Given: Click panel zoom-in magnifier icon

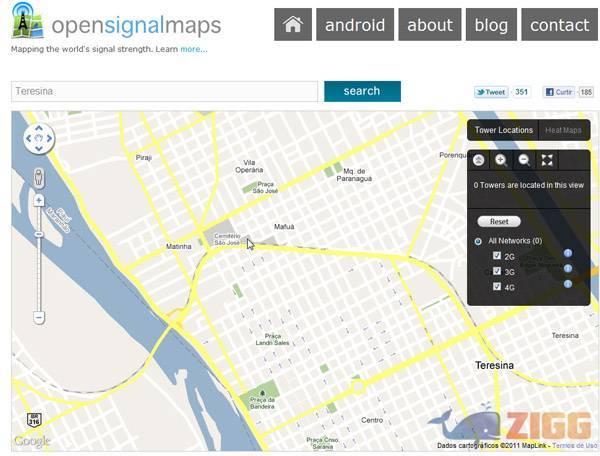Looking at the screenshot, I should 501,160.
